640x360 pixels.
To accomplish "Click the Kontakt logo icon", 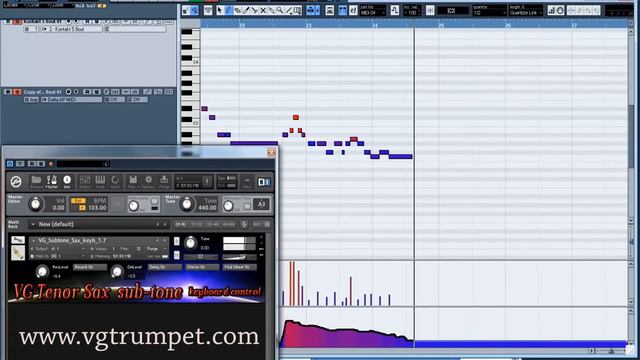I will 16,182.
